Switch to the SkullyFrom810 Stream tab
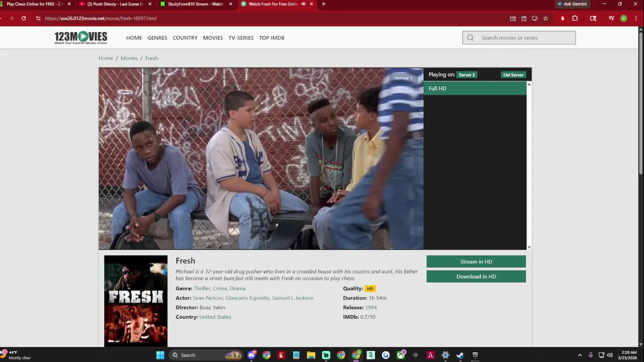 pyautogui.click(x=196, y=4)
